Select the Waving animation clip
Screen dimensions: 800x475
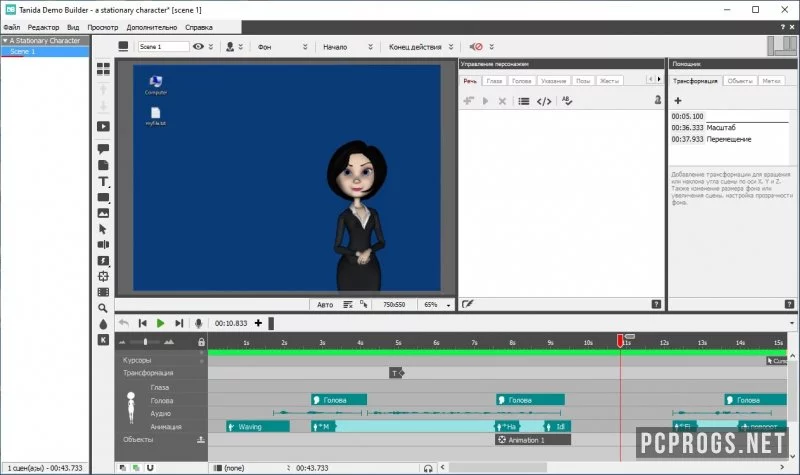258,427
